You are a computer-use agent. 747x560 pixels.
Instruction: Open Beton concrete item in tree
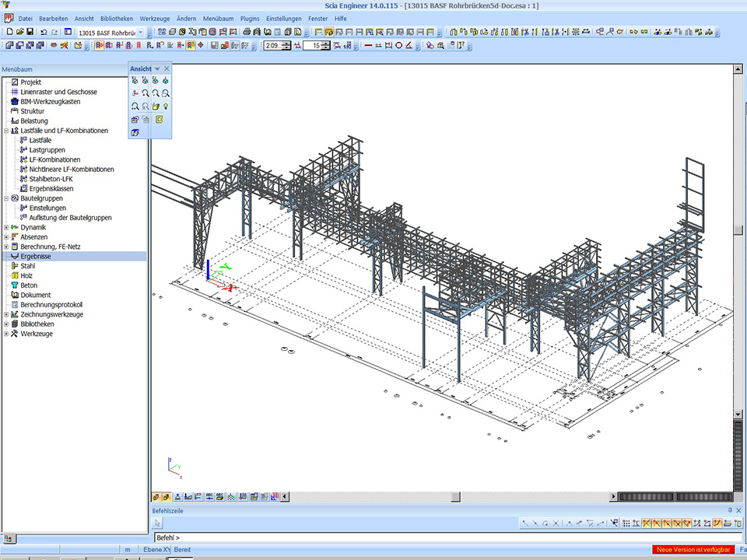29,285
